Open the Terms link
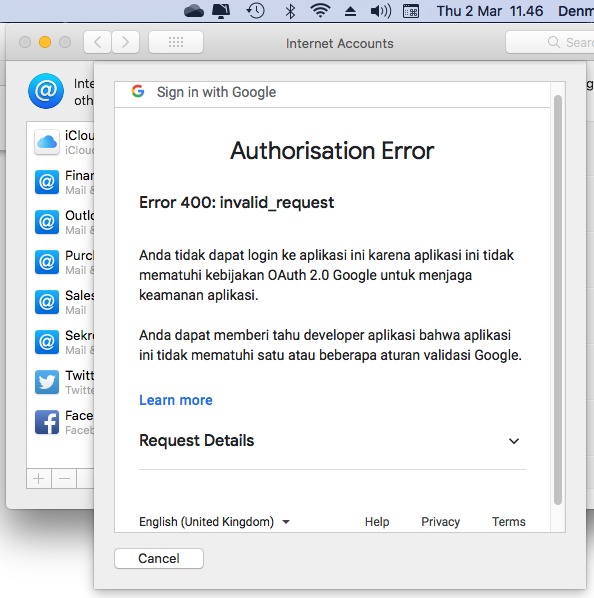The image size is (594, 598). (x=509, y=522)
